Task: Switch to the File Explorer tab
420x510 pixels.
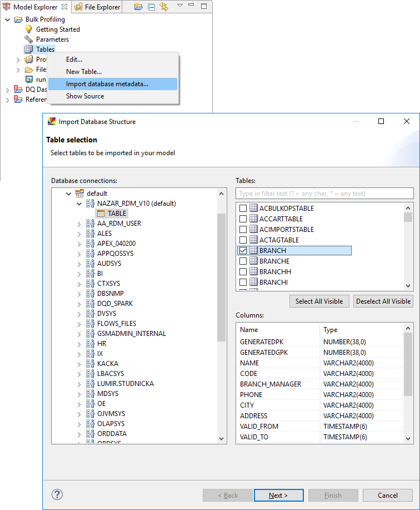Action: click(98, 7)
